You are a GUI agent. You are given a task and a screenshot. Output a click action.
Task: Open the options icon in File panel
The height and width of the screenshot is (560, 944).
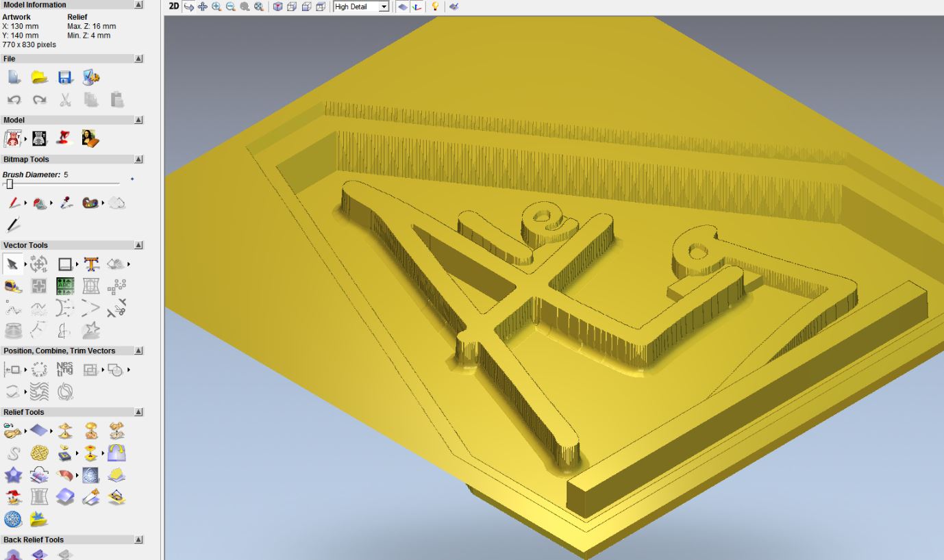[x=91, y=77]
